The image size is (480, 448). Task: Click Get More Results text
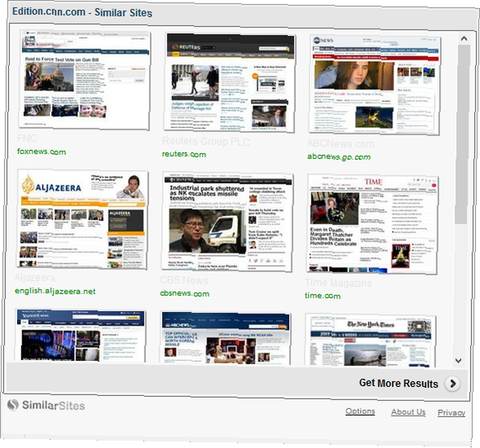pyautogui.click(x=398, y=383)
